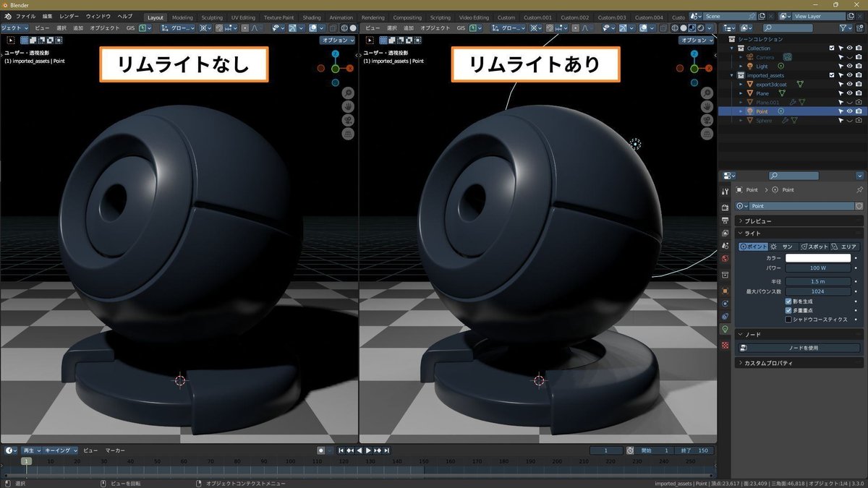
Task: Hide the Light object with its eye icon
Action: pyautogui.click(x=849, y=66)
